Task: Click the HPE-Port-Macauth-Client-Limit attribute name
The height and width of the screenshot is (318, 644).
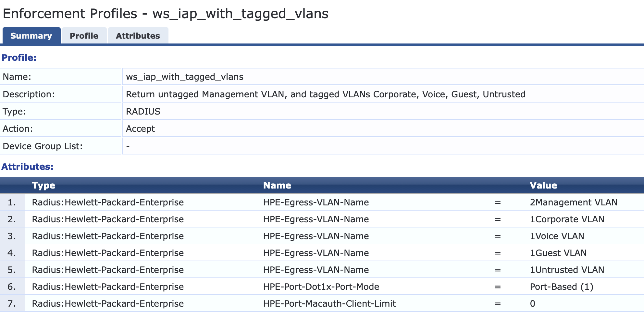Action: coord(329,304)
